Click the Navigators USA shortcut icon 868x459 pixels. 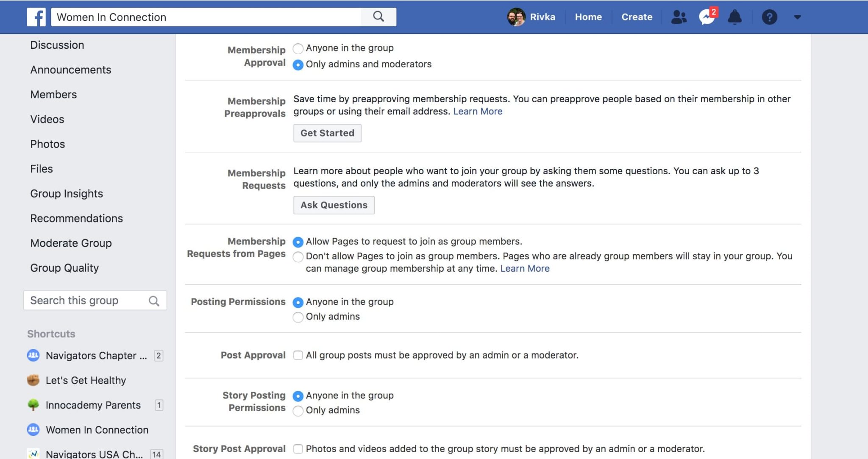coord(33,454)
